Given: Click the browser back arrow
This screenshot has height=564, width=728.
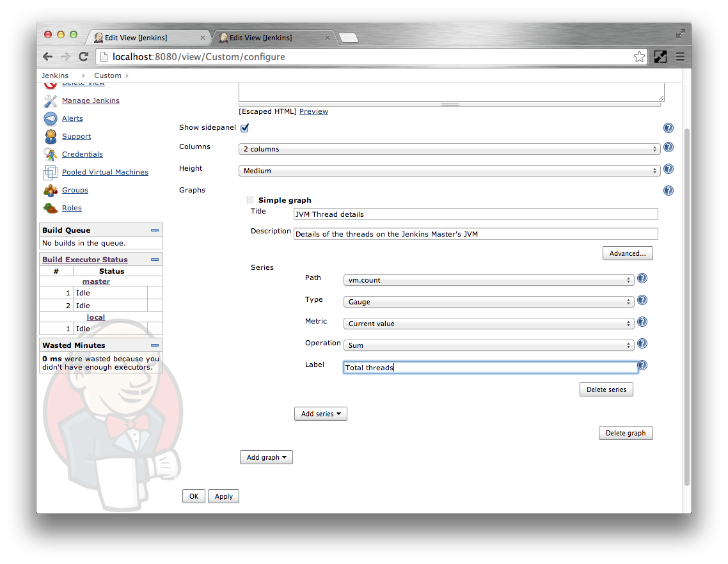Looking at the screenshot, I should pos(48,57).
